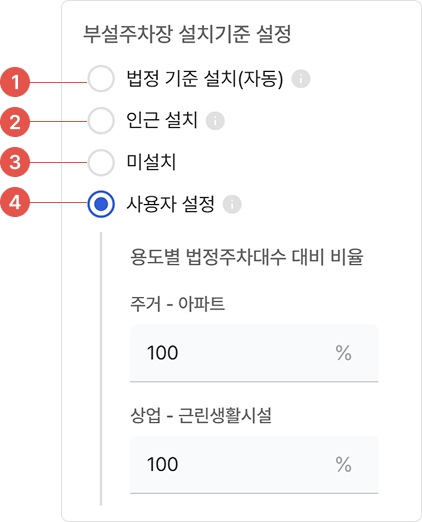Select the 미설치 radio circle
This screenshot has width=422, height=522.
click(101, 162)
